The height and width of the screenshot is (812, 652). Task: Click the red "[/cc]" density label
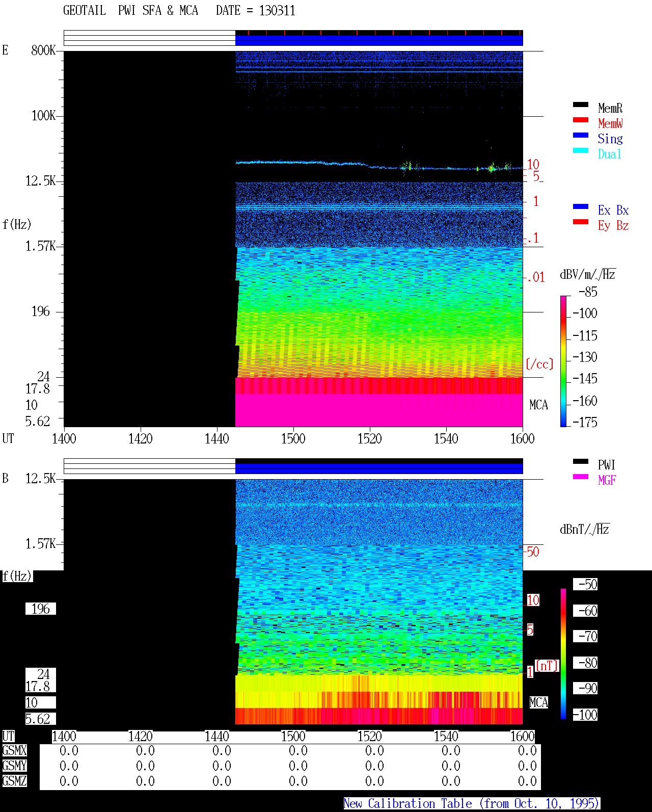[539, 364]
